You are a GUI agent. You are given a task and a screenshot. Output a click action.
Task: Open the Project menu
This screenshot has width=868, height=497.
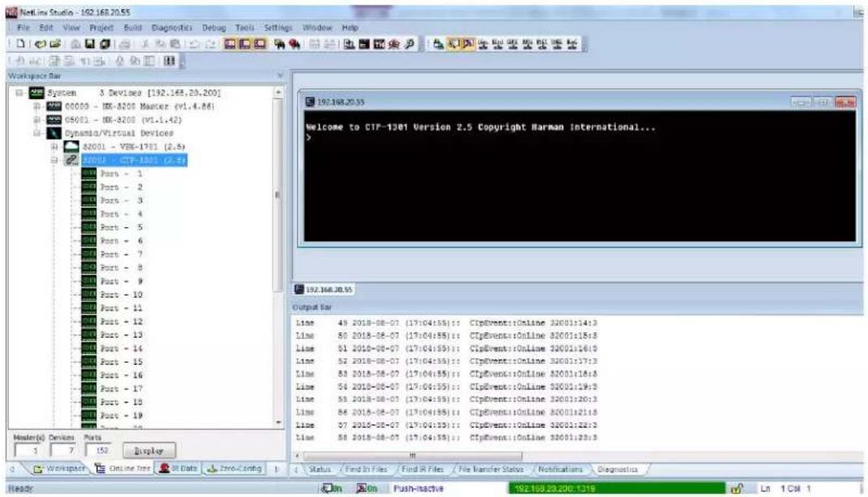pyautogui.click(x=102, y=28)
